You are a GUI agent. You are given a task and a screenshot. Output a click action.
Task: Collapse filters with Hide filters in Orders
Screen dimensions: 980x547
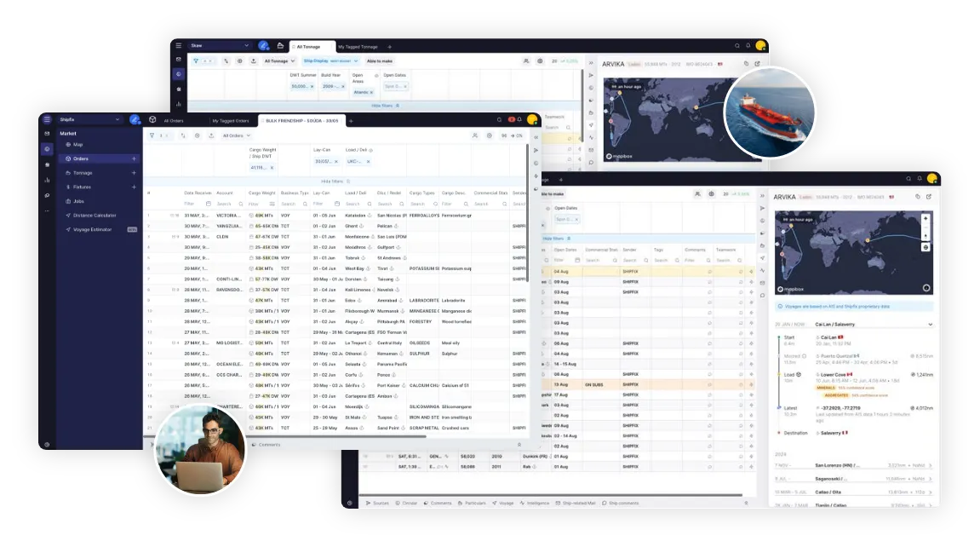pyautogui.click(x=333, y=181)
